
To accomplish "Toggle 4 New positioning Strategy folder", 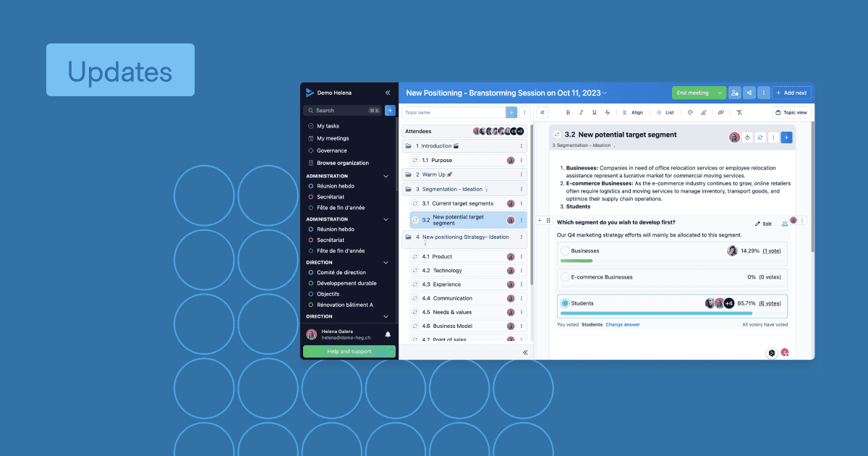I will 409,237.
